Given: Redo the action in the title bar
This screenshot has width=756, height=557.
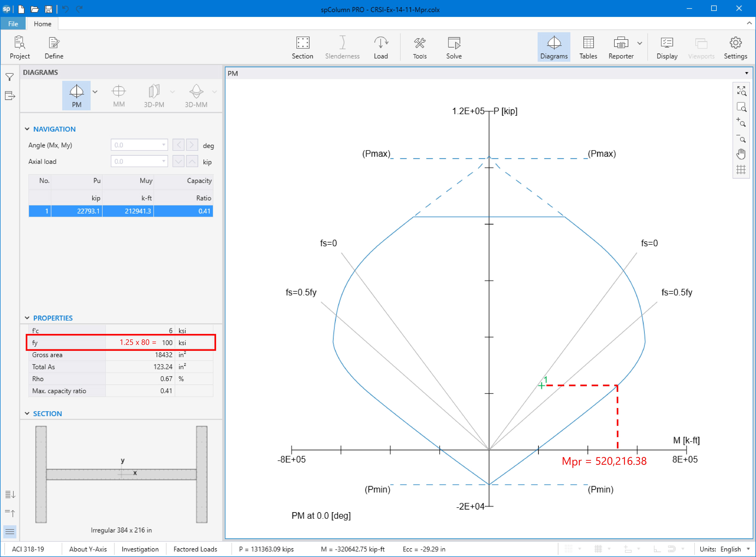Looking at the screenshot, I should [79, 9].
